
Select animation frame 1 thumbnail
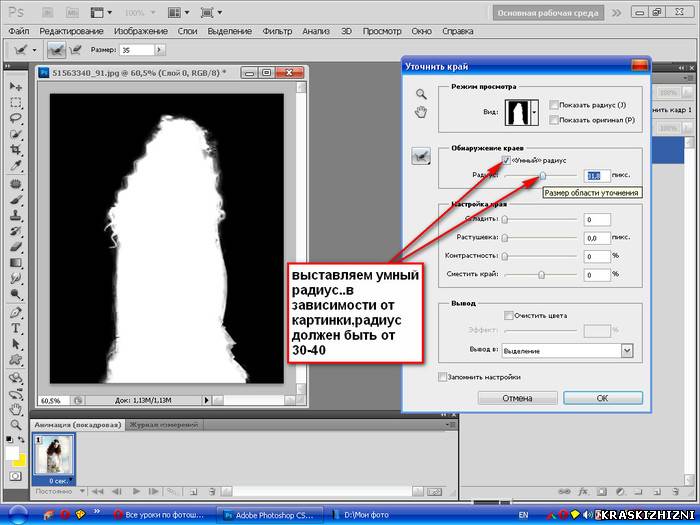point(53,455)
